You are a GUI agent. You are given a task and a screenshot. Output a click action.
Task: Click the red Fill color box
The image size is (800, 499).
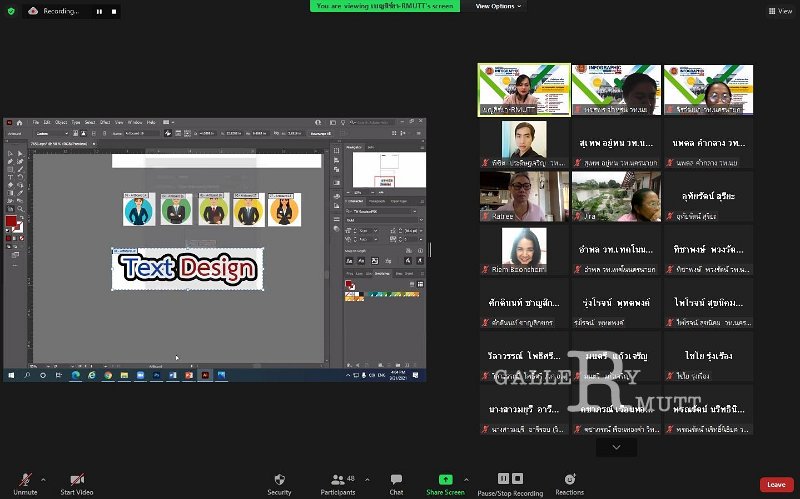tap(11, 221)
